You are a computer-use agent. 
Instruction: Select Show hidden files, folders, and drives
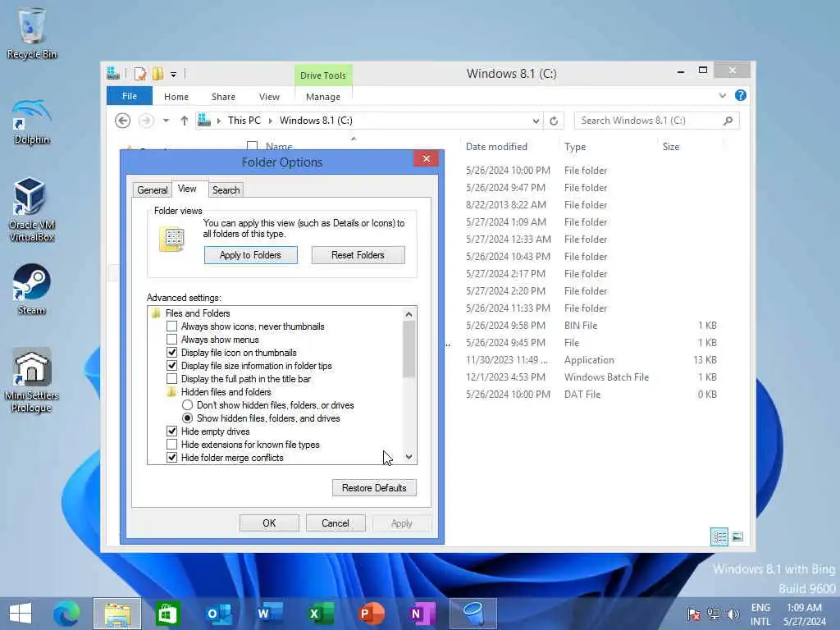point(188,418)
